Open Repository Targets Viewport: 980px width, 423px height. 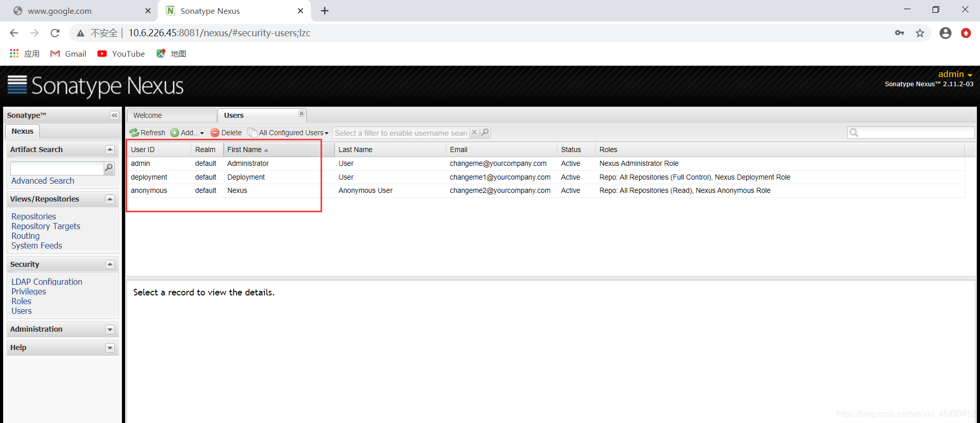click(x=46, y=226)
